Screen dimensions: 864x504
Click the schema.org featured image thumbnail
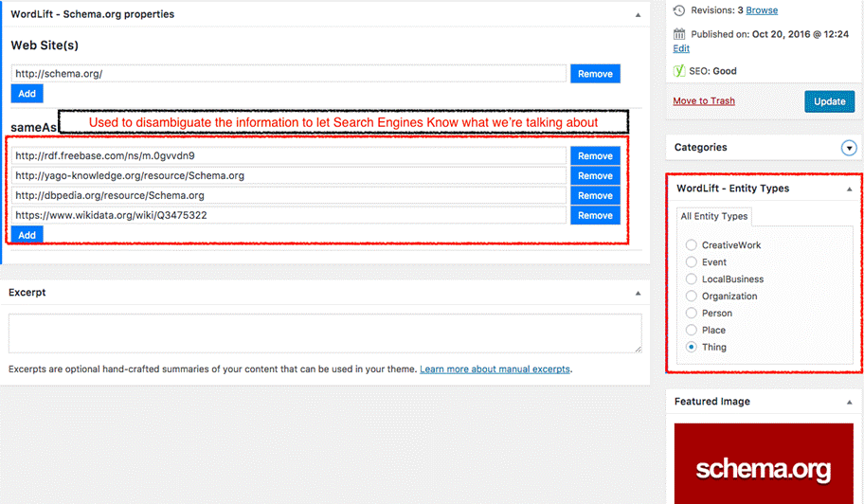click(x=763, y=463)
